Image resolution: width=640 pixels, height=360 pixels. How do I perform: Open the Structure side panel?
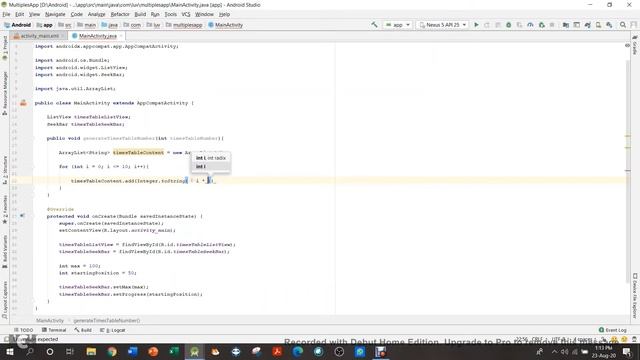pos(5,169)
